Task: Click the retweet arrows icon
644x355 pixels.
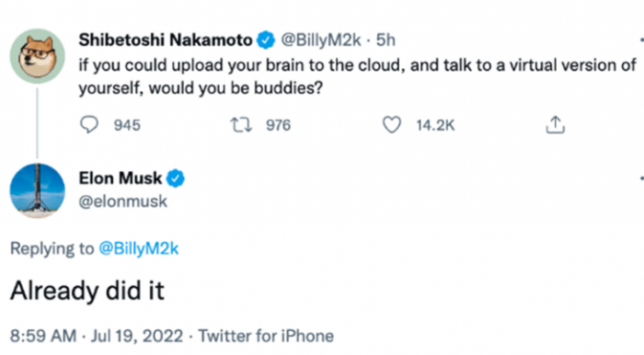Action: pyautogui.click(x=241, y=125)
